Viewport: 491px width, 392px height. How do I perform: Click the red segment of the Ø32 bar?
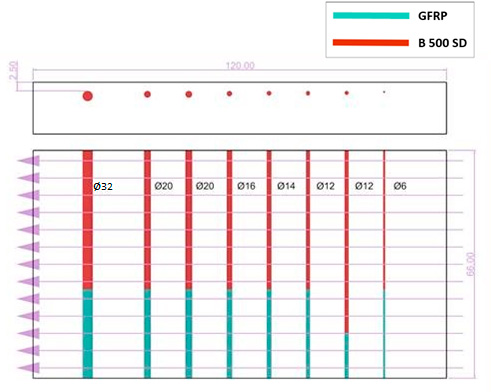click(x=88, y=220)
